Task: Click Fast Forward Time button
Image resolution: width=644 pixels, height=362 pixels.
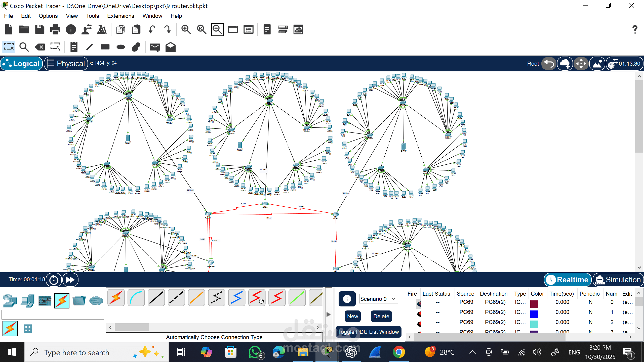Action: coord(70,280)
